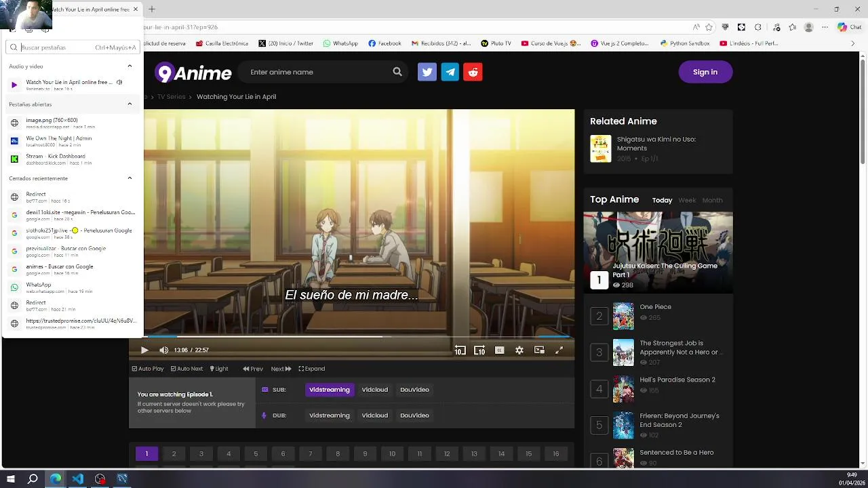
Task: Open the Twitter social link
Action: pyautogui.click(x=427, y=72)
